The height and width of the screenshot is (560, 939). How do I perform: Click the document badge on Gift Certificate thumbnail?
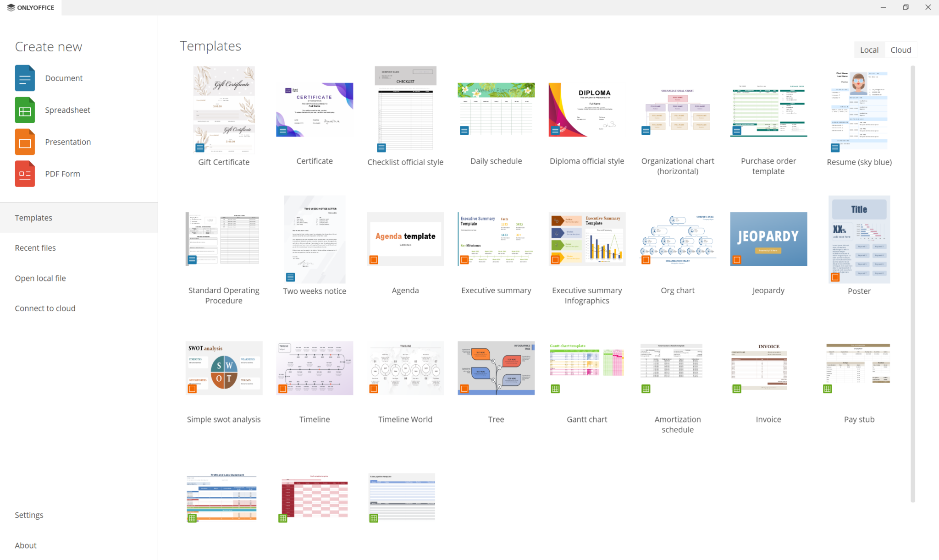(x=200, y=148)
